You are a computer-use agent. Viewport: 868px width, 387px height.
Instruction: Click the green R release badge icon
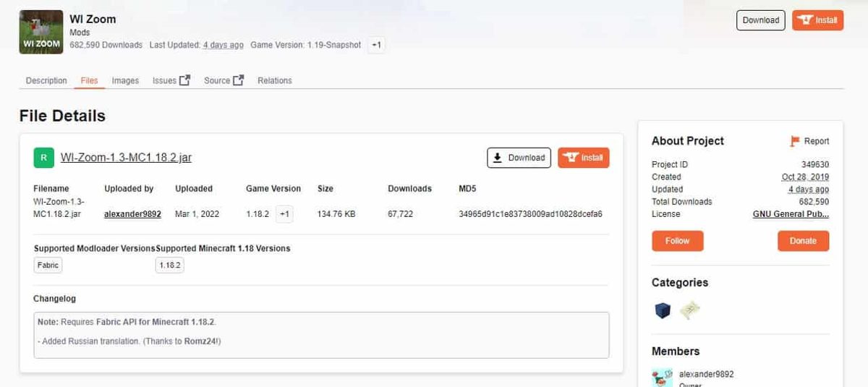pos(43,158)
